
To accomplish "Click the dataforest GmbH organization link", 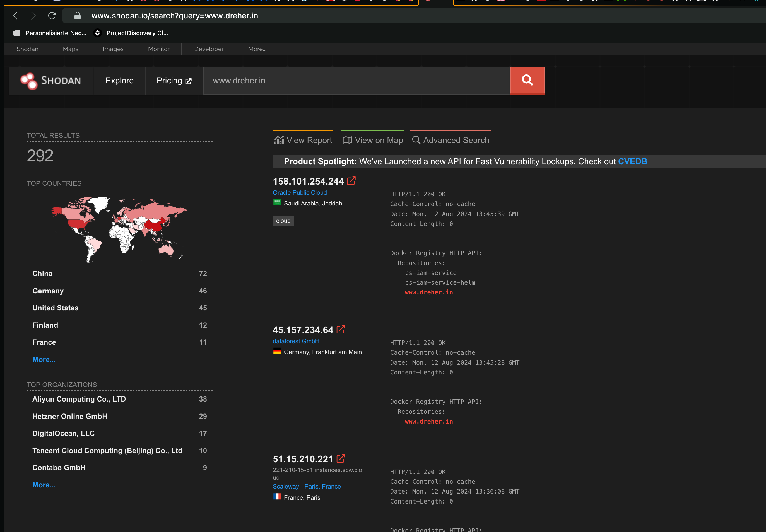I will point(296,341).
